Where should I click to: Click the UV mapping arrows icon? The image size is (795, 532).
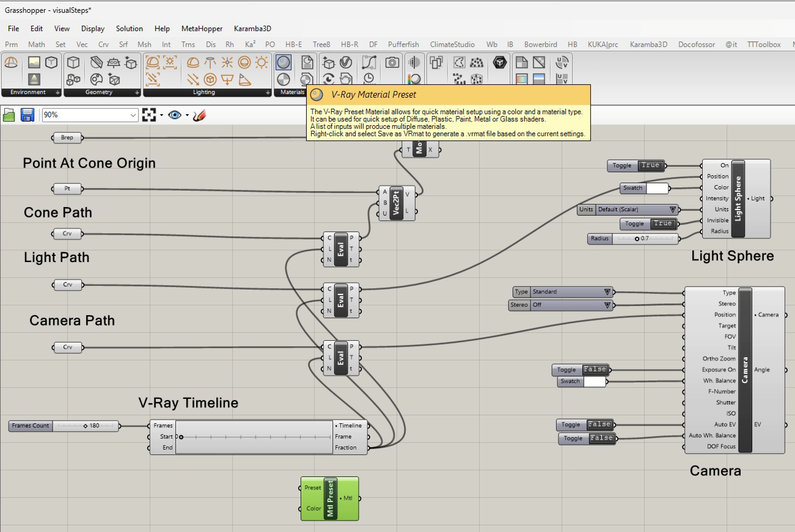point(562,62)
